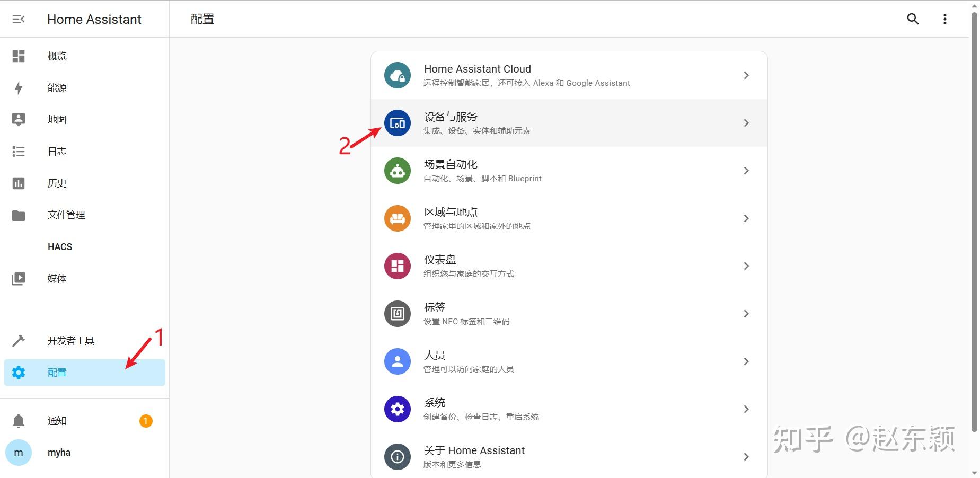Viewport: 980px width, 478px height.
Task: Select 配置 in the sidebar
Action: (85, 373)
